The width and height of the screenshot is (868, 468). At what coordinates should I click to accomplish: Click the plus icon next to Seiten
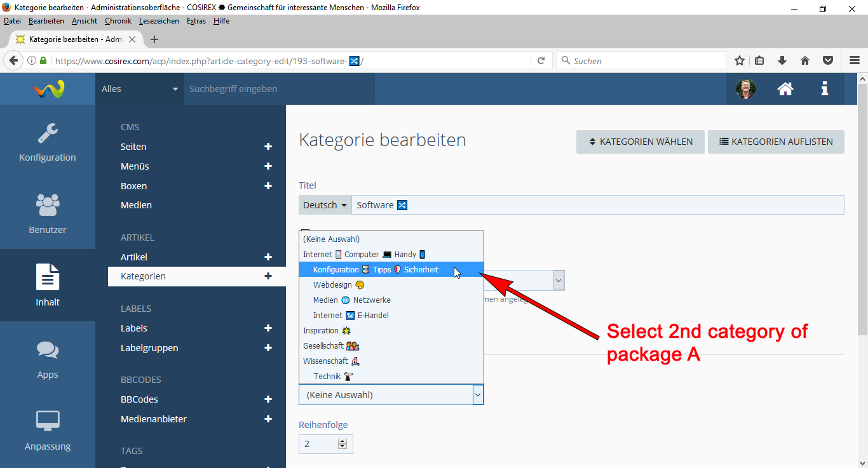[x=268, y=147]
